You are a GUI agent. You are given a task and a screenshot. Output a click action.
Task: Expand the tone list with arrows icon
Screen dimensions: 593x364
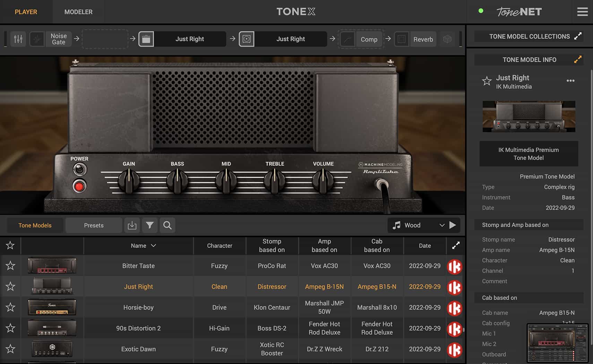[x=456, y=245]
